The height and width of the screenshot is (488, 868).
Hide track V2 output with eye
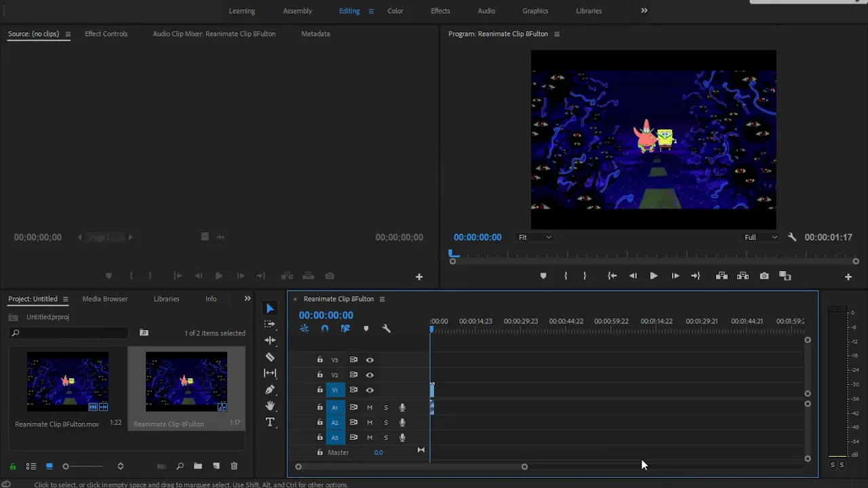[370, 375]
